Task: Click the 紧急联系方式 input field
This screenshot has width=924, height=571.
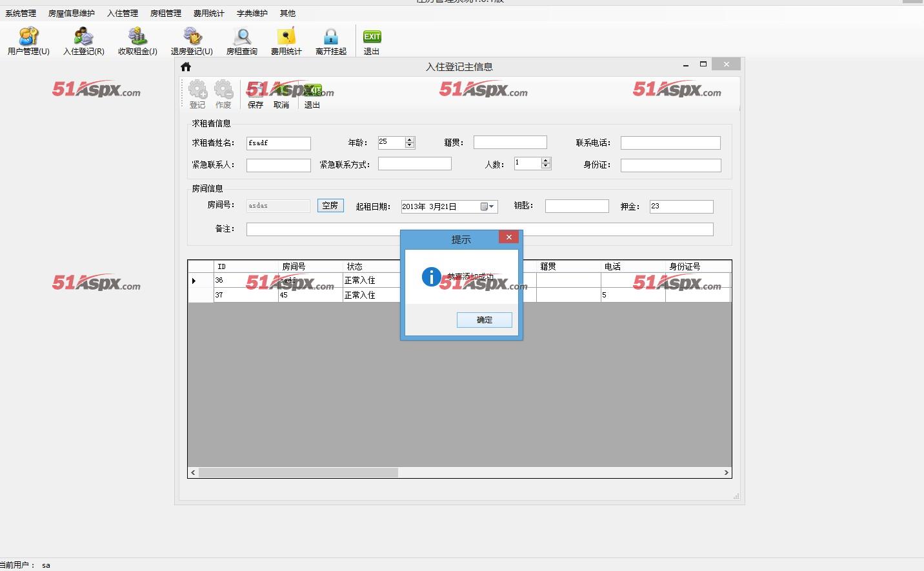Action: tap(415, 164)
